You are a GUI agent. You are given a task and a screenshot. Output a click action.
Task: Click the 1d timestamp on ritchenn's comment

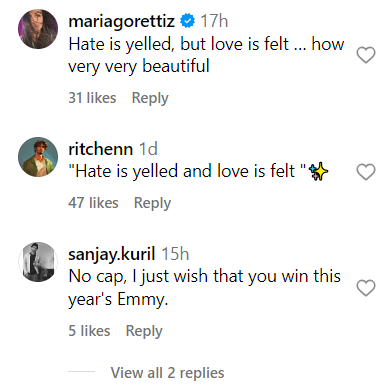click(x=148, y=149)
